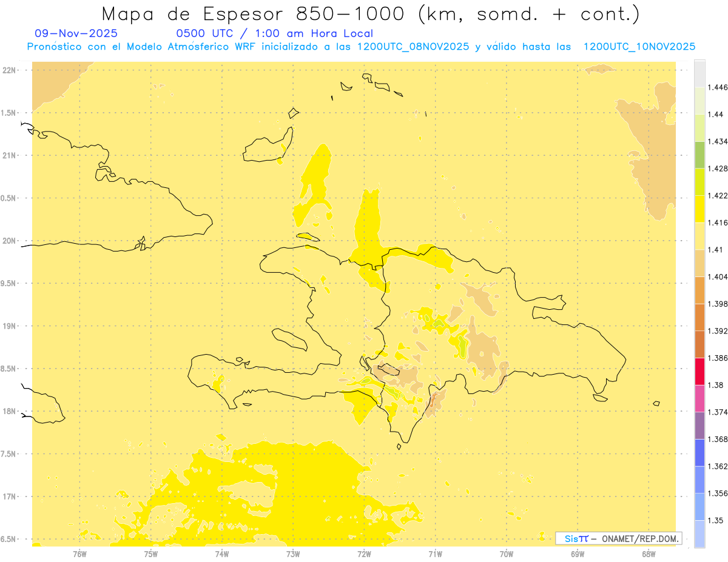Image resolution: width=728 pixels, height=562 pixels.
Task: Click the dark orange swatch between 1.386 and 1.392
Action: coord(699,344)
